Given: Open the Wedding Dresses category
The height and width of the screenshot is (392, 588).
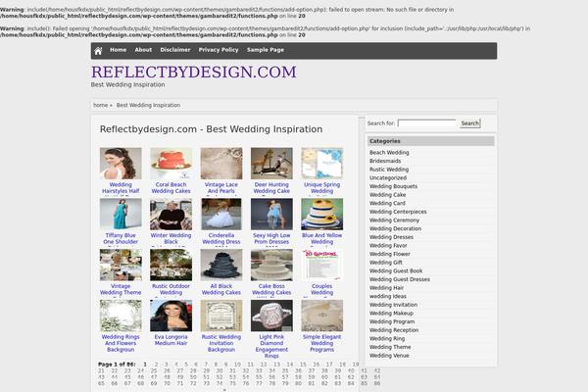Looking at the screenshot, I should click(391, 237).
